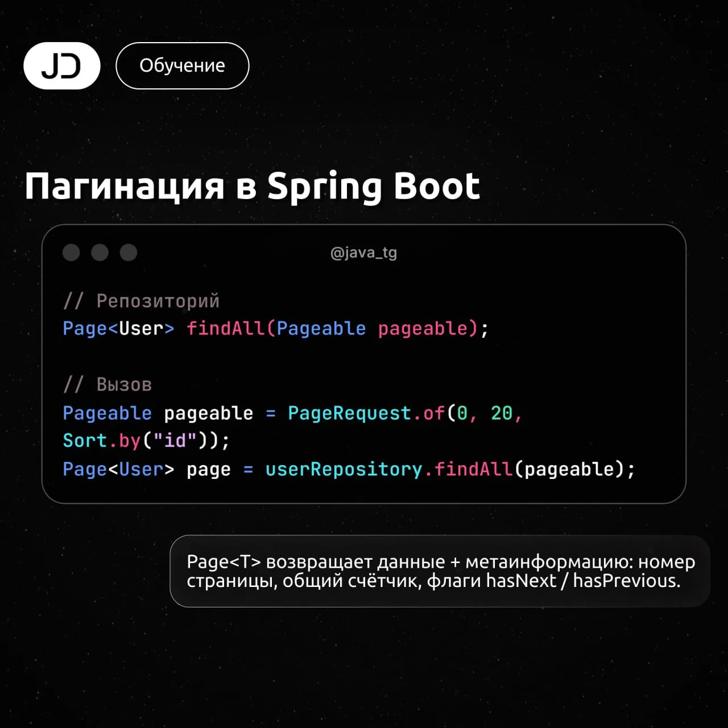The width and height of the screenshot is (728, 728).
Task: Click the title Пагинация в Spring Boot
Action: 253,187
